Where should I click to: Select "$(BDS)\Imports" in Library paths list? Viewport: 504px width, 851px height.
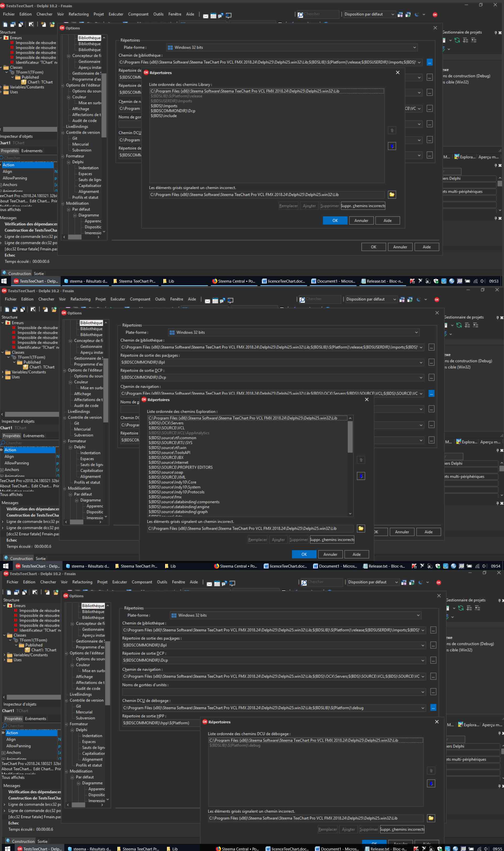tap(164, 106)
